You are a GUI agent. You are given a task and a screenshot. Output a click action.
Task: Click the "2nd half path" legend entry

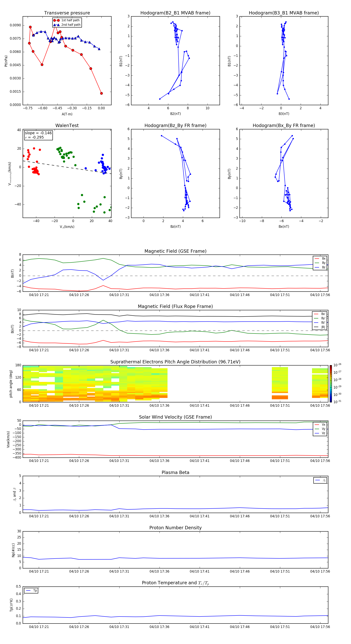click(67, 25)
